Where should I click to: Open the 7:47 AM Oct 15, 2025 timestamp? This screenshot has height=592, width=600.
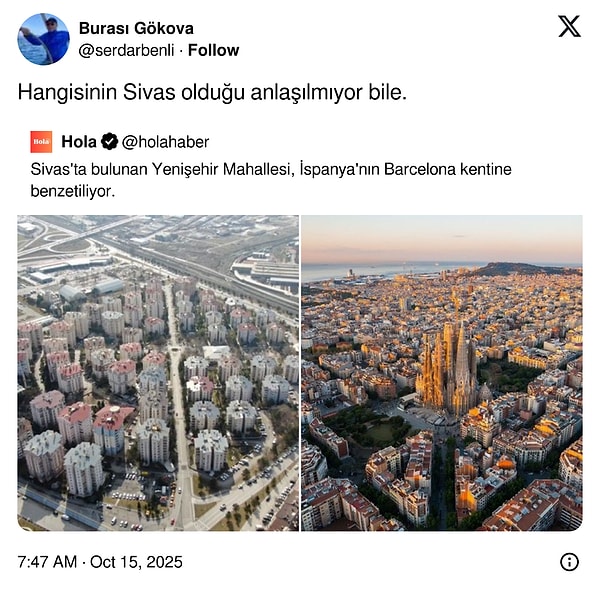(100, 562)
